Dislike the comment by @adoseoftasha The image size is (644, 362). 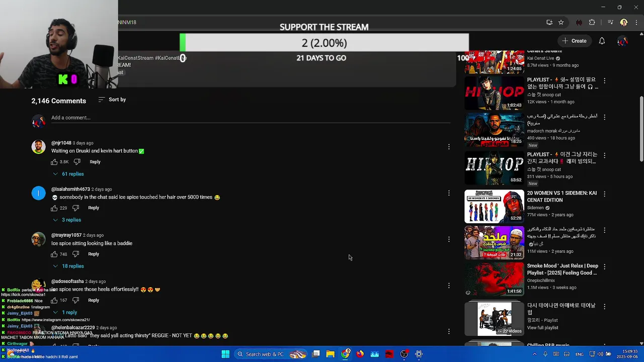tap(76, 300)
